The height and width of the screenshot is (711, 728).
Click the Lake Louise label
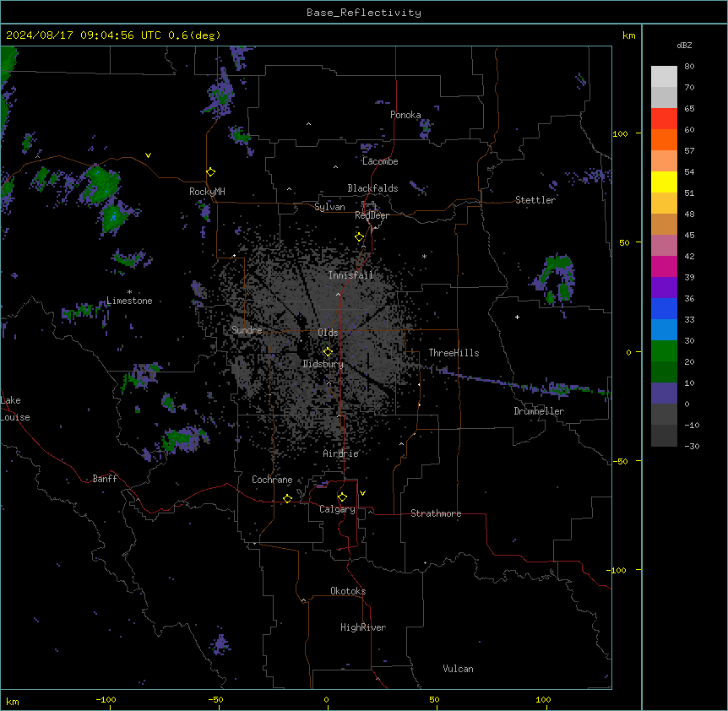(x=15, y=409)
